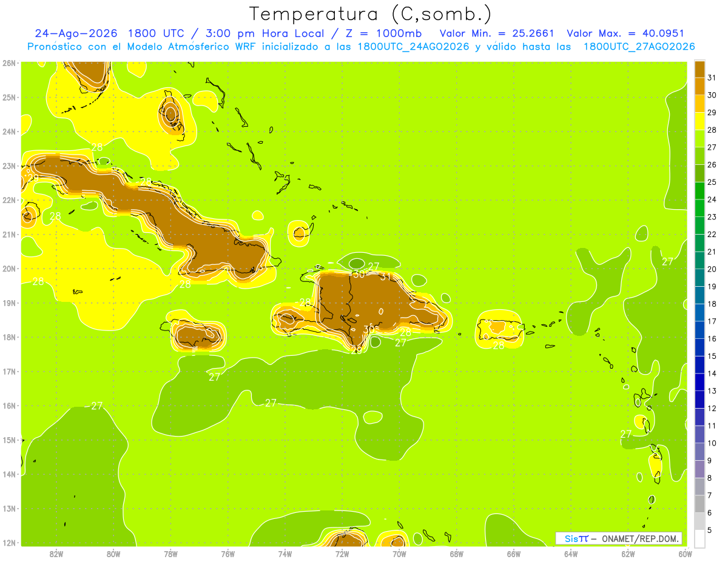The height and width of the screenshot is (562, 728).
Task: Click the legend value "18" on the color bar
Action: 712,304
